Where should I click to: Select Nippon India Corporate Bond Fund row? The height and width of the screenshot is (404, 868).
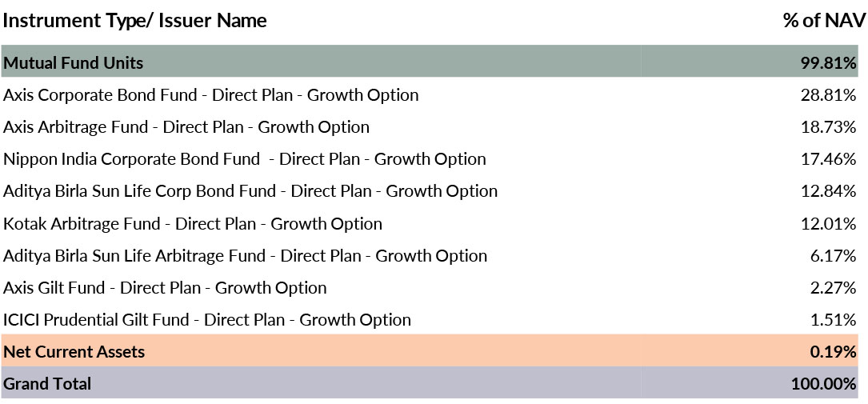pyautogui.click(x=244, y=159)
